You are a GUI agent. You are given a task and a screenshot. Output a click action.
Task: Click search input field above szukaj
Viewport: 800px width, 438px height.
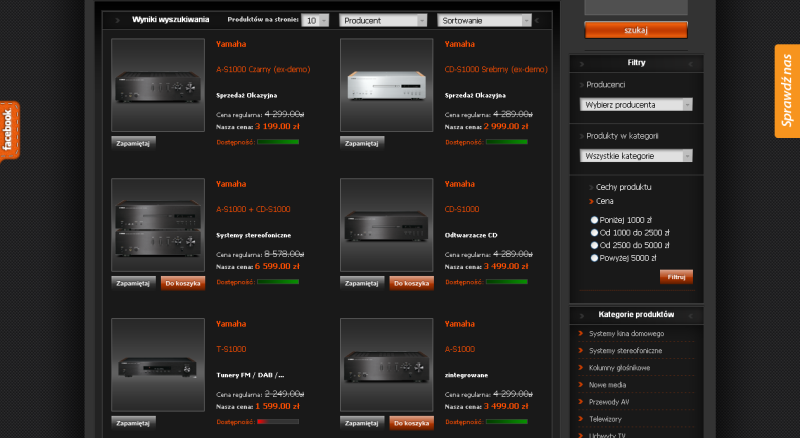click(636, 7)
